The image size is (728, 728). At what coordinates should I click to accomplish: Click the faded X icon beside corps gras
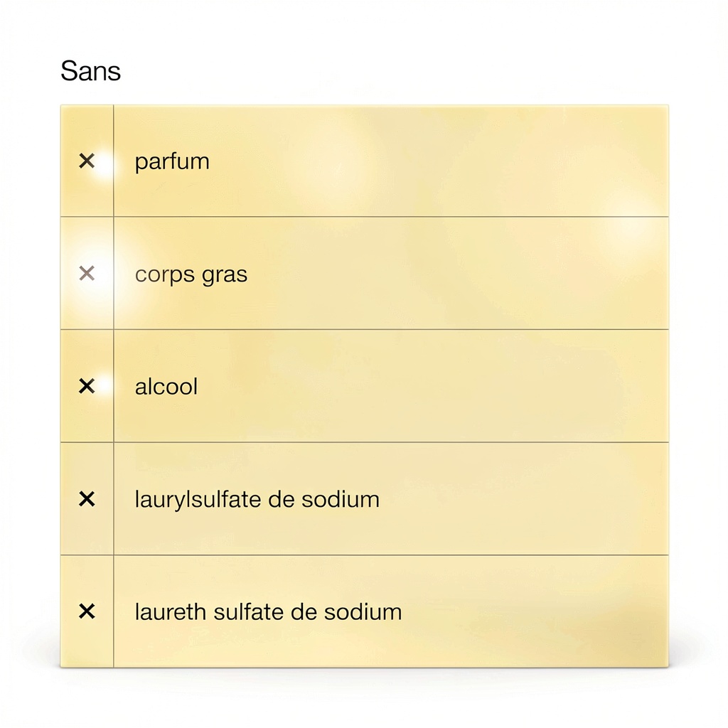pyautogui.click(x=87, y=274)
